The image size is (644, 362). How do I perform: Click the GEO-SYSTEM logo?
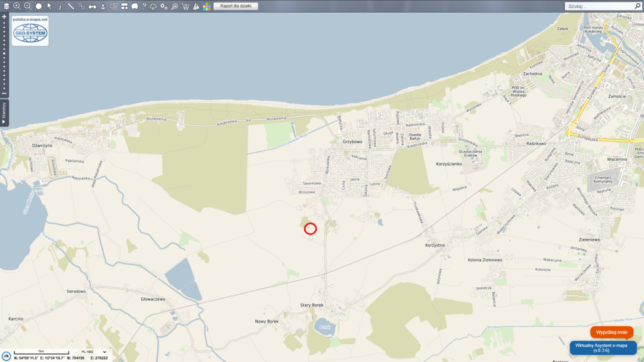tap(30, 33)
